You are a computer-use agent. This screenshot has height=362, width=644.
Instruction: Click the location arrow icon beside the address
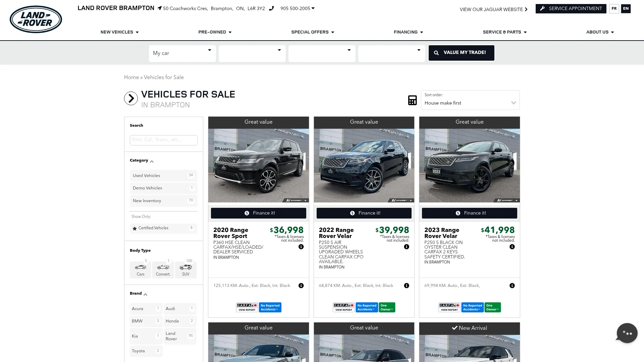(160, 8)
